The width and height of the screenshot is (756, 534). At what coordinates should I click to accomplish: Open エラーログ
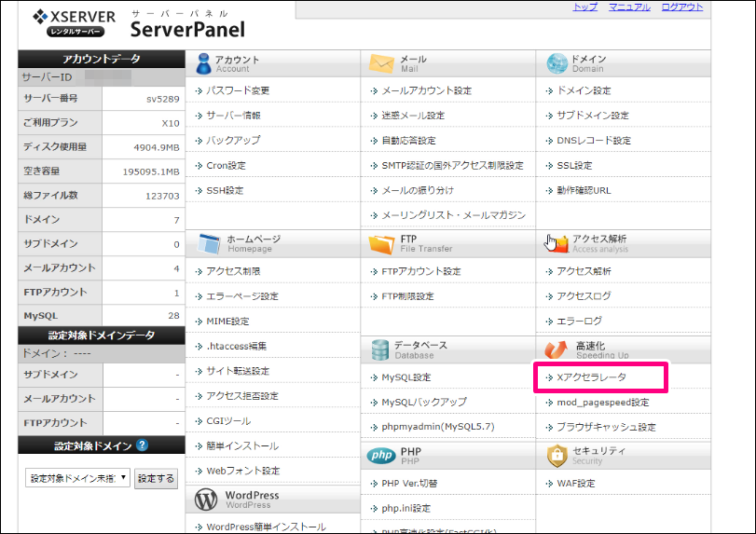click(x=580, y=321)
